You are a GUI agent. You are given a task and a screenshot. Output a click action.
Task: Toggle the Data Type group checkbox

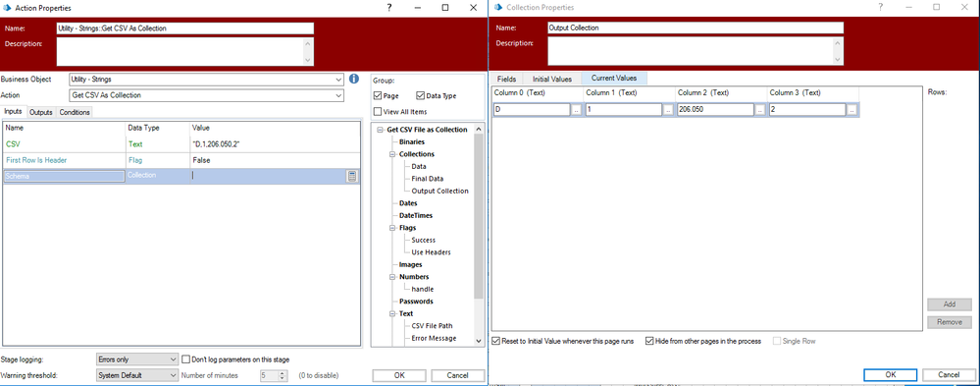coord(420,95)
